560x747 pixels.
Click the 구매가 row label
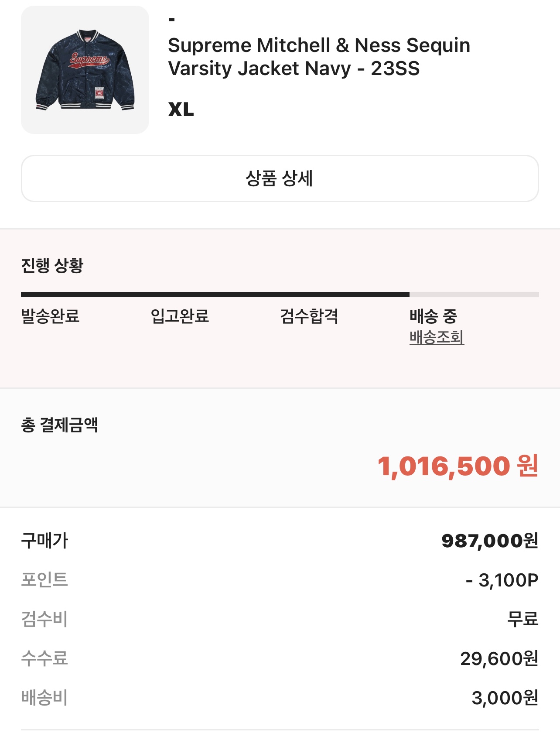point(44,541)
